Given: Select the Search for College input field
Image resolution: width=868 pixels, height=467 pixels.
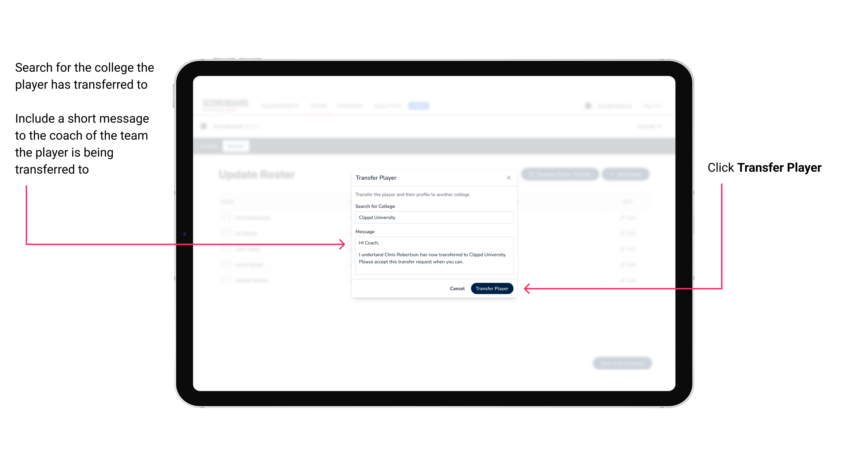Looking at the screenshot, I should point(432,217).
